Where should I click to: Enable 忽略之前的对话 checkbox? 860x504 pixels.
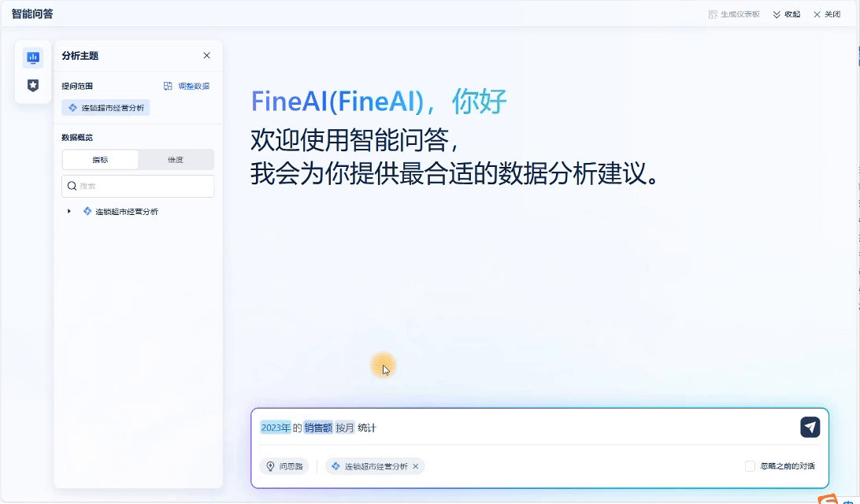click(750, 466)
